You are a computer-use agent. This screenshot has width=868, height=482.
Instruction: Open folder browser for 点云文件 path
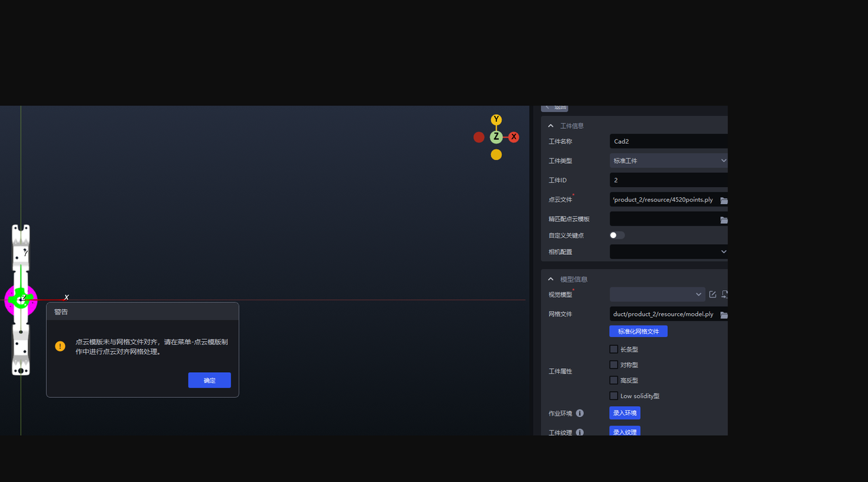724,201
